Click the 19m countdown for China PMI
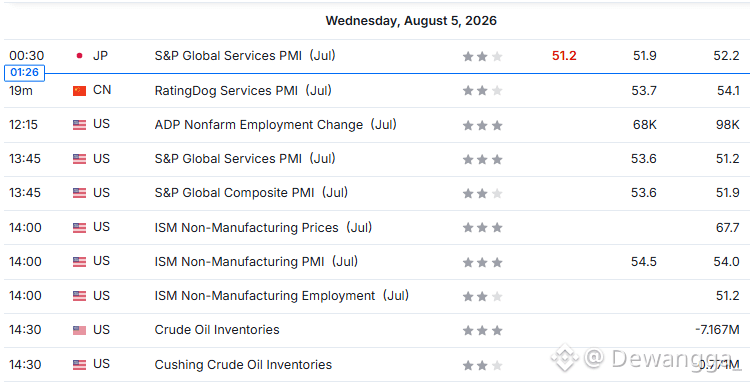750x383 pixels. 21,90
